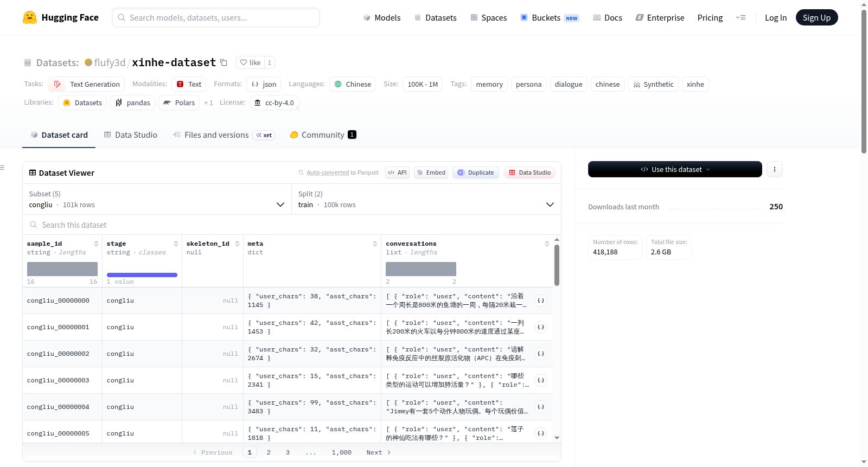The height and width of the screenshot is (467, 868).
Task: Open the cc-by-4.0 license tag
Action: 275,103
